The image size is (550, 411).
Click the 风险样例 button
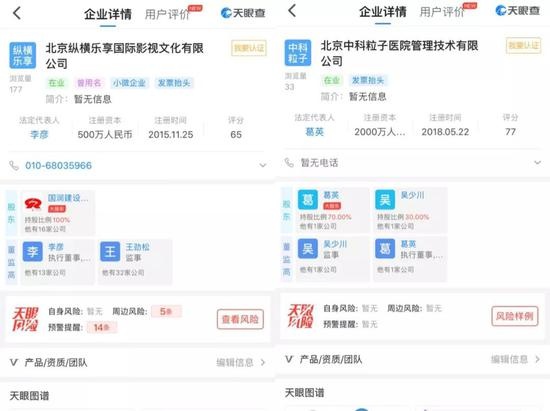tap(515, 316)
